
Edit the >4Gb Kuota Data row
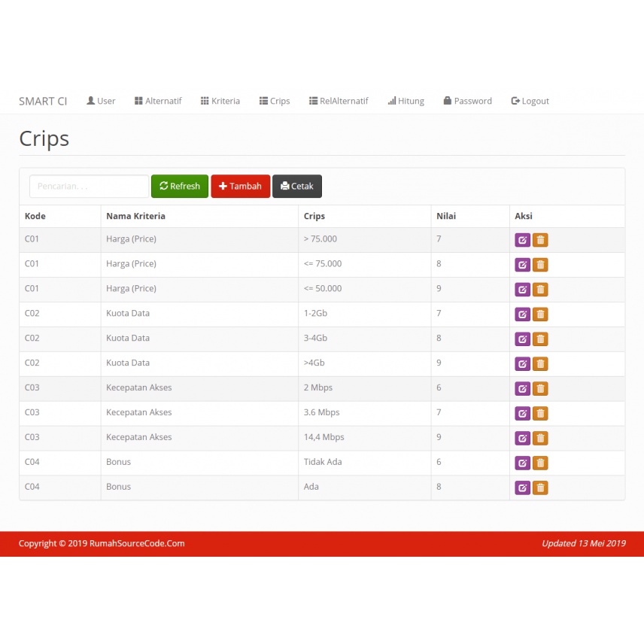tap(522, 364)
